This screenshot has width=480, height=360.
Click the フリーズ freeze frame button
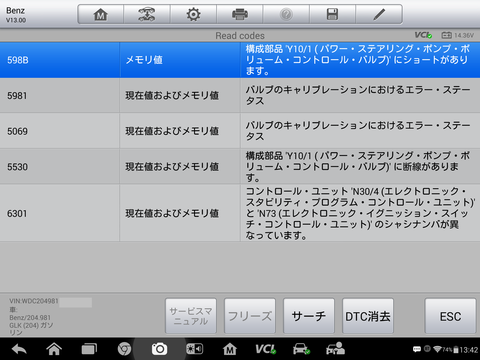250,316
